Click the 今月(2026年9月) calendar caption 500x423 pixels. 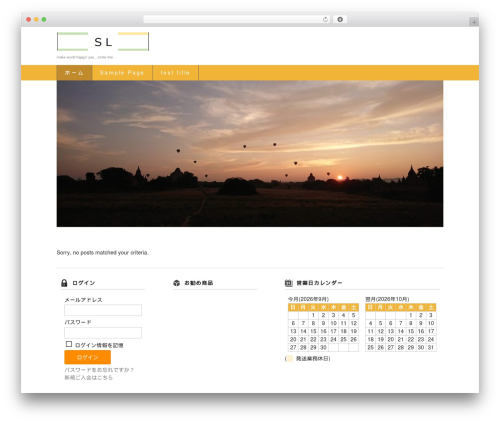click(309, 299)
